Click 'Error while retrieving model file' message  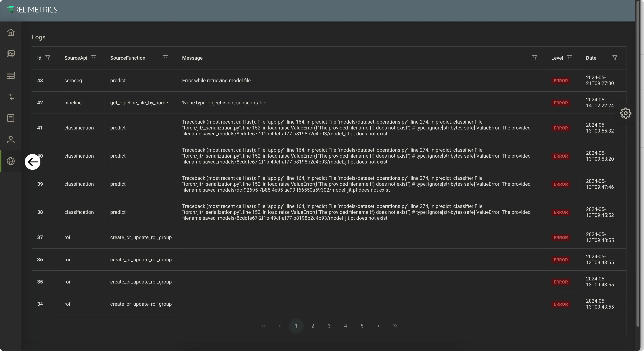(216, 80)
